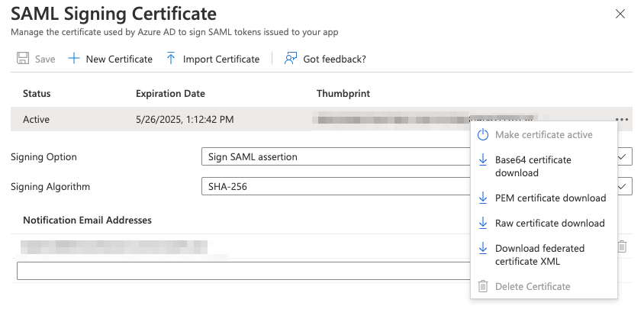This screenshot has width=644, height=309.
Task: Expand Signing Algorithm using its chevron
Action: [x=623, y=187]
